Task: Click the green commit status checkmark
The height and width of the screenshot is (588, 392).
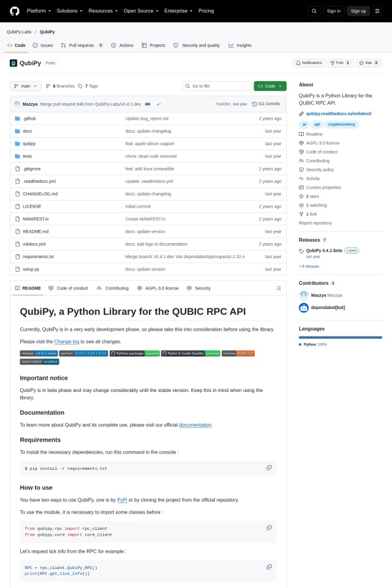Action: (x=158, y=104)
